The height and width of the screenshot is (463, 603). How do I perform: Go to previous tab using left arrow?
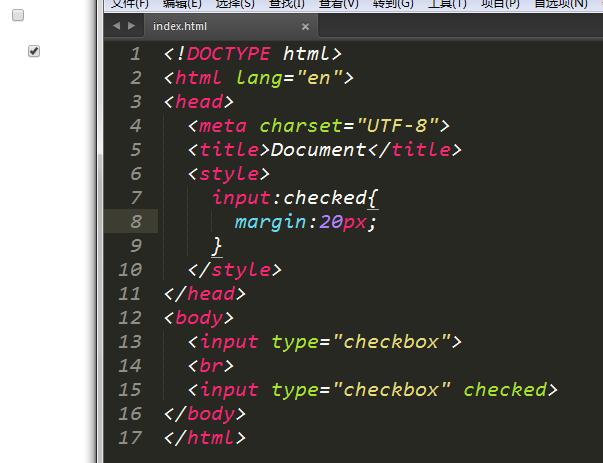click(x=116, y=26)
